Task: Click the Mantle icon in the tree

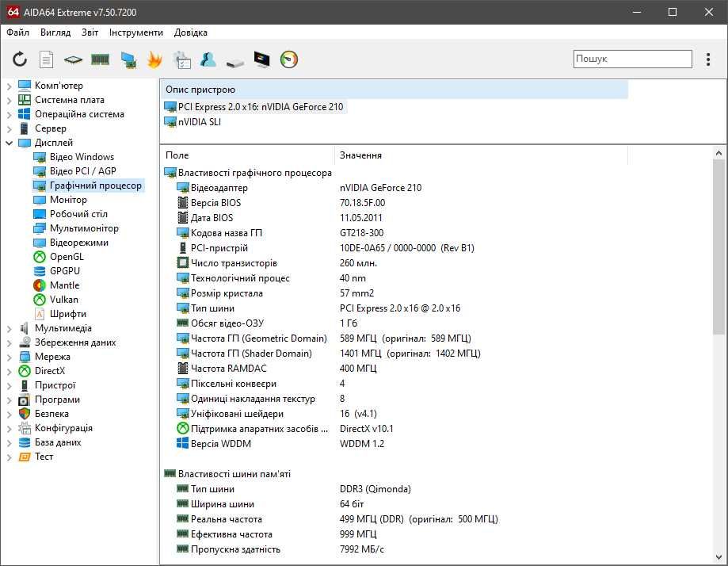Action: click(40, 285)
